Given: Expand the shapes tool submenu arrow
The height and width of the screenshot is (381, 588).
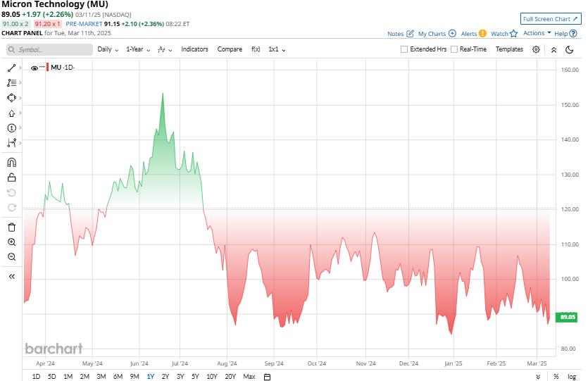Looking at the screenshot, I should (x=20, y=98).
